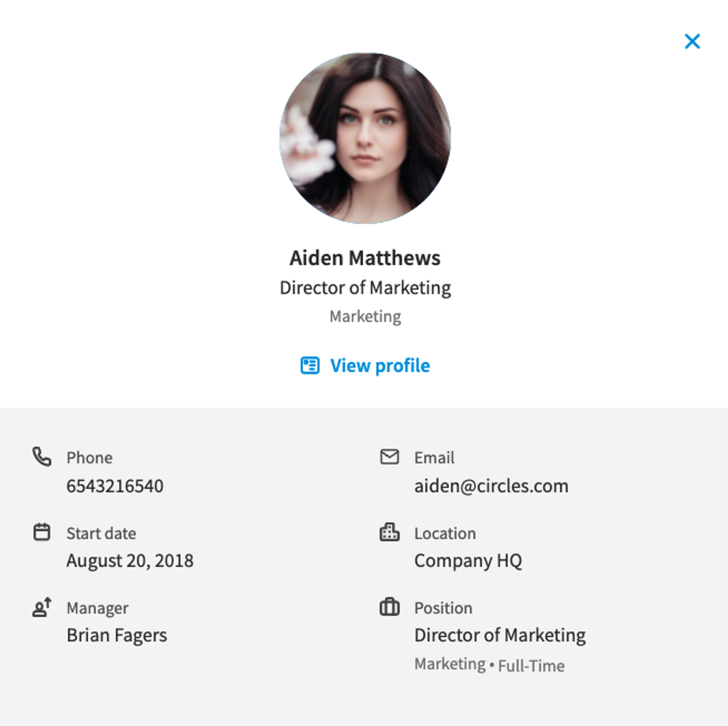The height and width of the screenshot is (726, 728).
Task: Close the employee card with X
Action: tap(692, 42)
